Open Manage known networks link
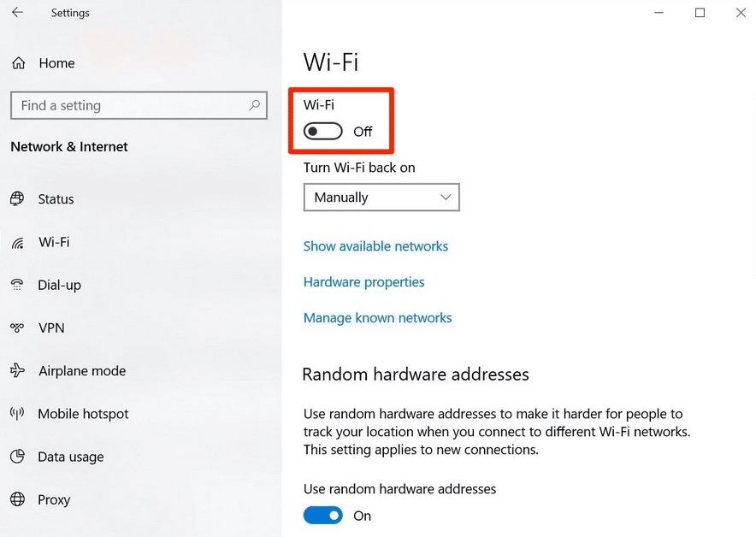The width and height of the screenshot is (756, 537). click(377, 318)
